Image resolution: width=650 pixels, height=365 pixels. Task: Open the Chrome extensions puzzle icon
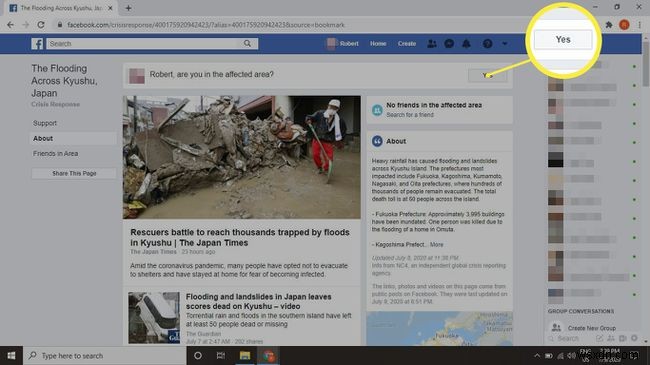(x=609, y=25)
